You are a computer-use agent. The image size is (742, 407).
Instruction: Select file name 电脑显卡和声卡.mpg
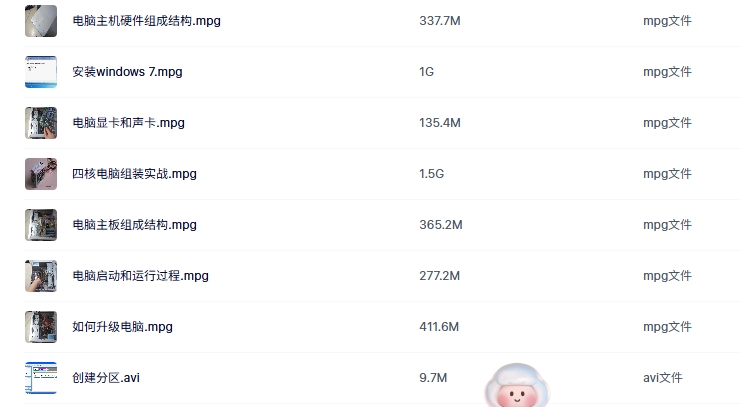click(x=128, y=123)
